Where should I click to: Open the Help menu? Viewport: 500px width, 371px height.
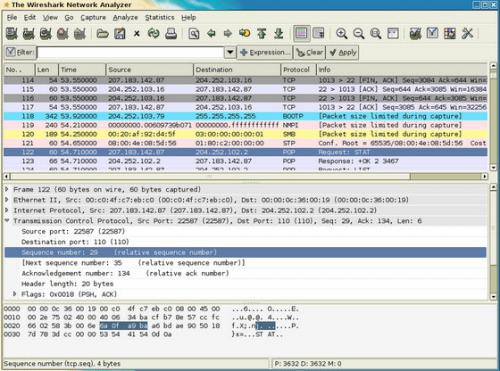point(189,17)
